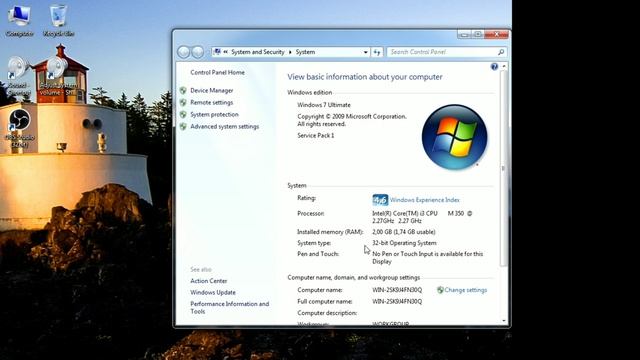Click the shield icon beside Device Manager

183,91
